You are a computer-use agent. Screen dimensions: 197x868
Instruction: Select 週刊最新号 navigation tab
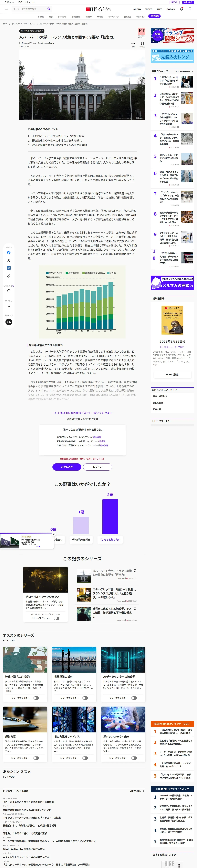click(x=76, y=16)
